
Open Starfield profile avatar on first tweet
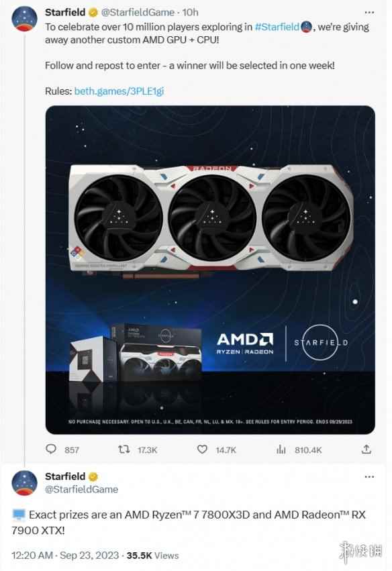pos(24,19)
